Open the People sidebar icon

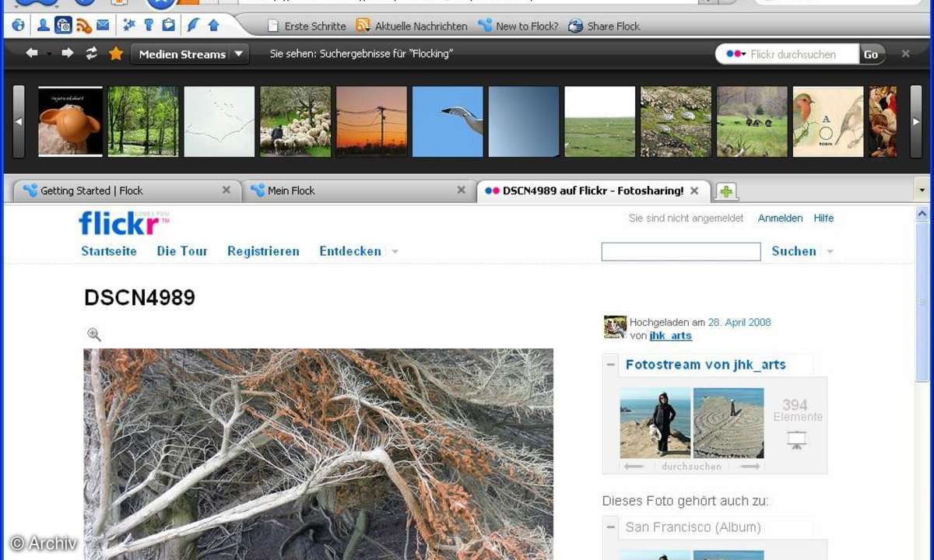click(x=44, y=26)
